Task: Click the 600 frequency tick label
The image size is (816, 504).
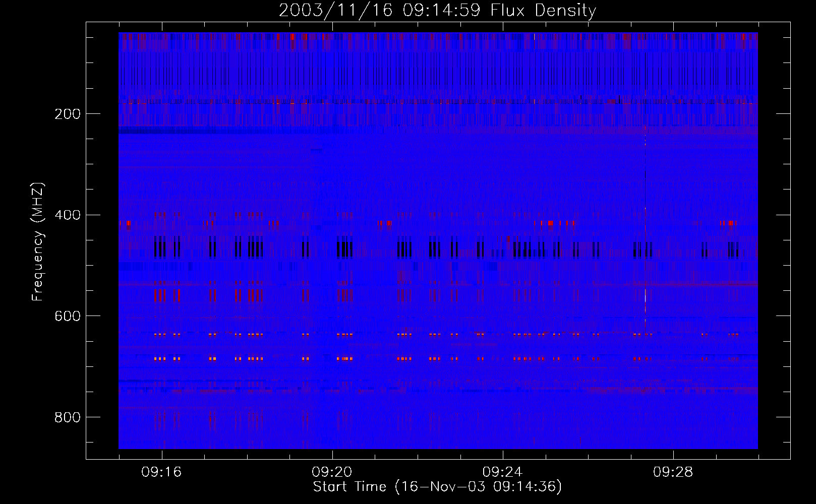Action: tap(68, 316)
